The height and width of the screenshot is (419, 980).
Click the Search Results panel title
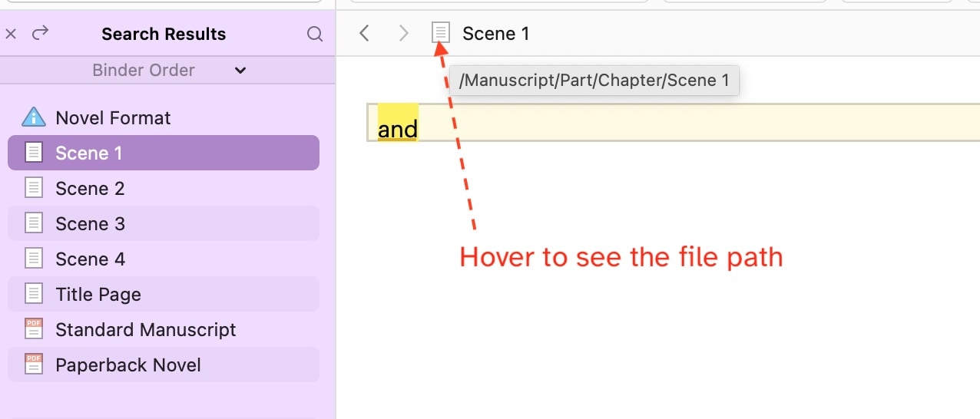pos(164,34)
